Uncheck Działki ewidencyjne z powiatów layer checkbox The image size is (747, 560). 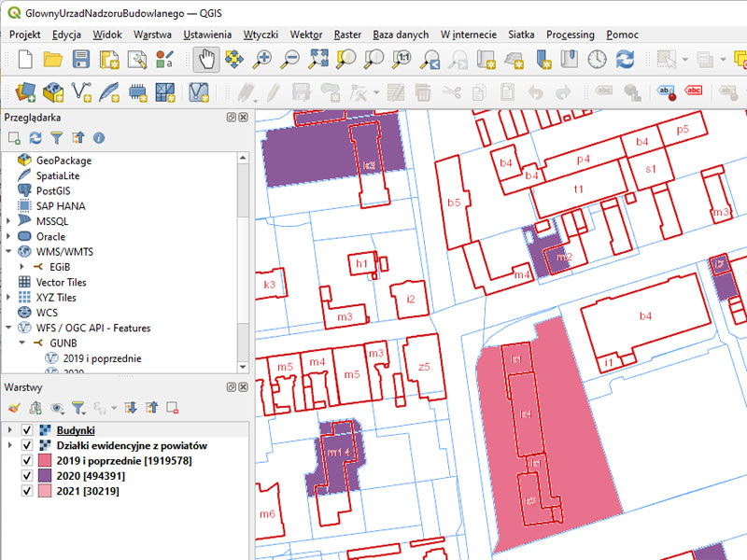[x=27, y=445]
